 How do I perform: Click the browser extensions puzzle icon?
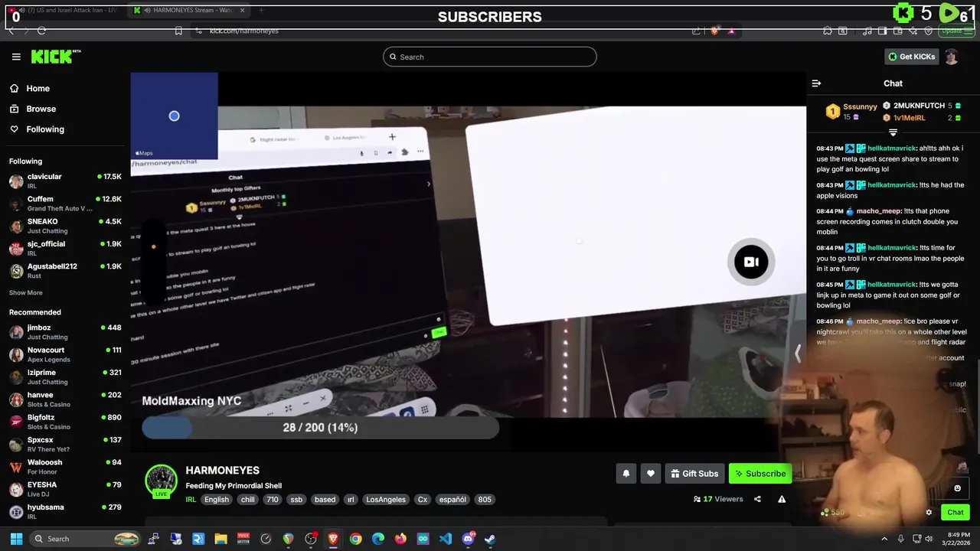click(x=828, y=31)
